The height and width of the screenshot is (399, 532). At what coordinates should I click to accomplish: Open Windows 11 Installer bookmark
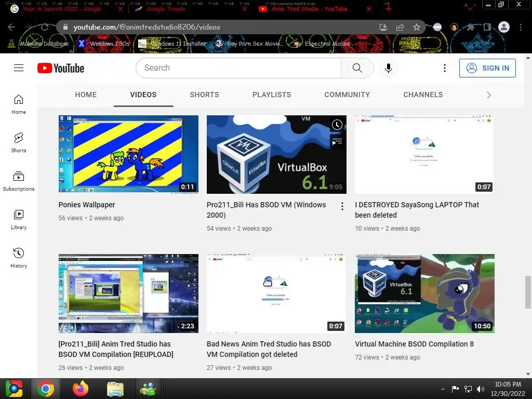pos(172,44)
